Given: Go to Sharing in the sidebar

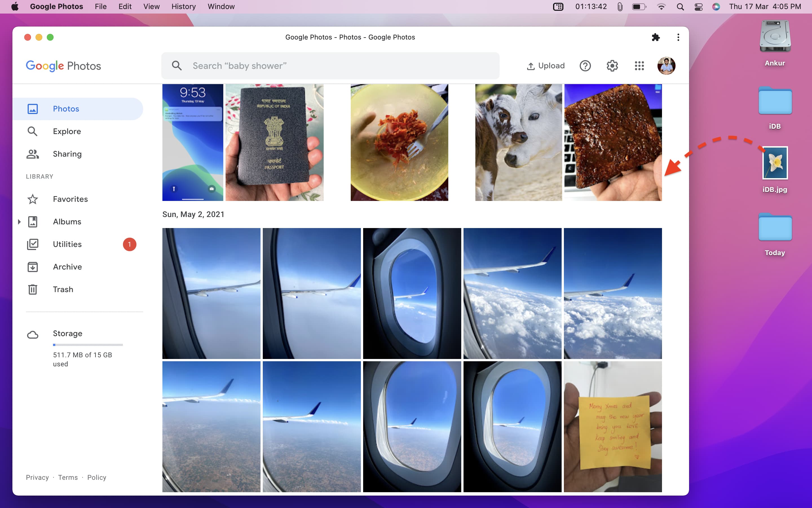Looking at the screenshot, I should (67, 154).
